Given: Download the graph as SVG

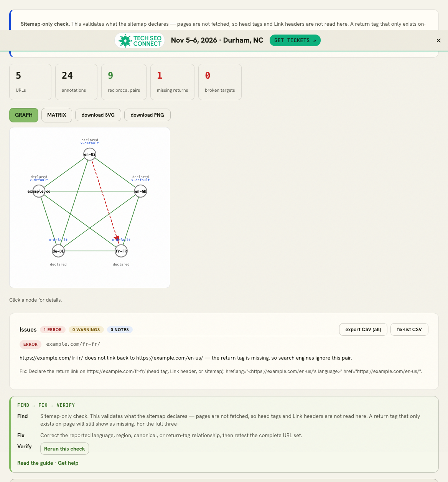Looking at the screenshot, I should tap(98, 115).
